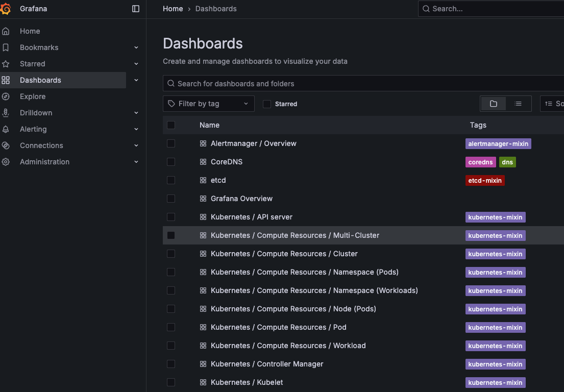Open Kubernetes / Compute Resources / Node (Pods)
564x392 pixels.
click(x=293, y=309)
